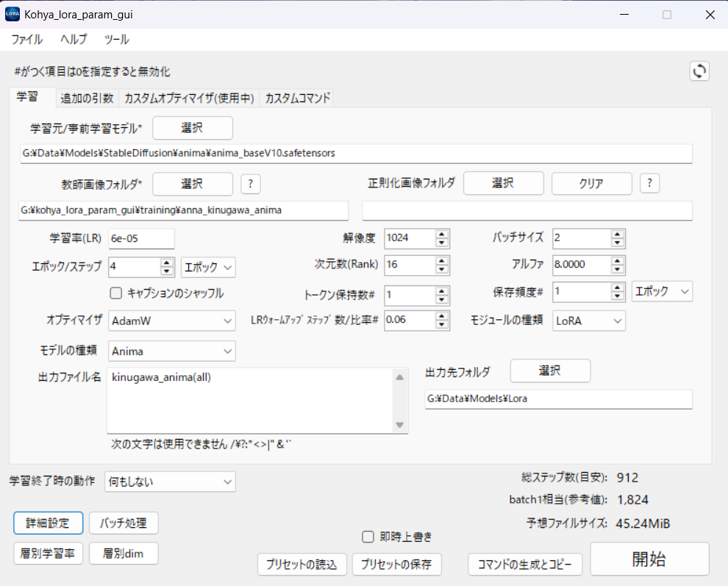Switch to 追加の引数 tab
This screenshot has width=728, height=586.
[x=87, y=98]
